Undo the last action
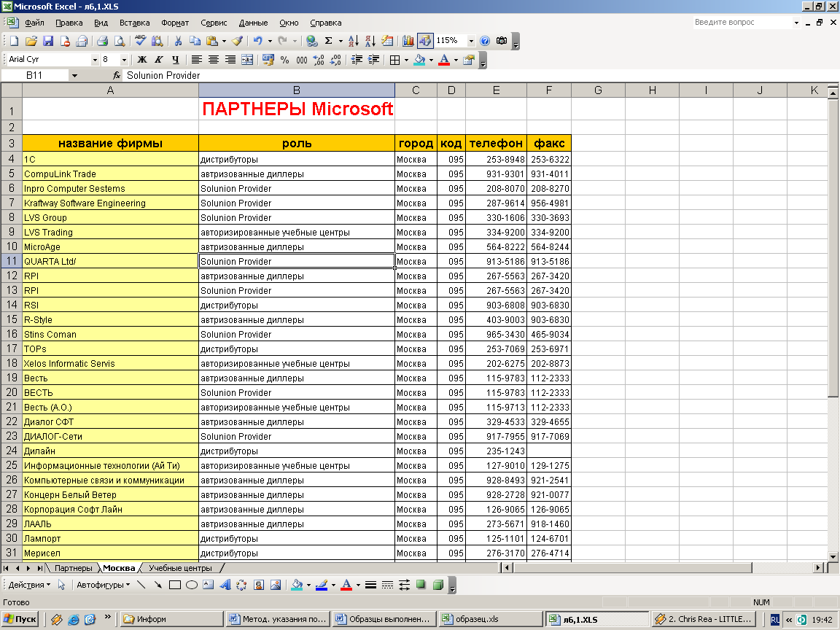This screenshot has width=840, height=630. (x=257, y=41)
